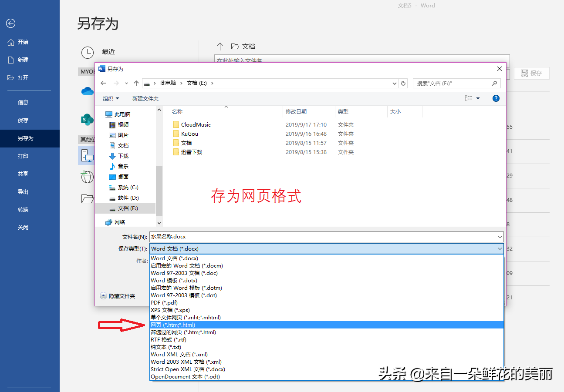The height and width of the screenshot is (392, 564).
Task: Click the blue help question mark icon
Action: click(x=496, y=98)
